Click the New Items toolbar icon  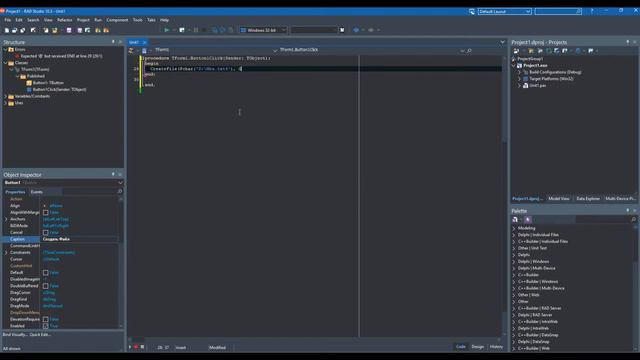(x=7, y=30)
